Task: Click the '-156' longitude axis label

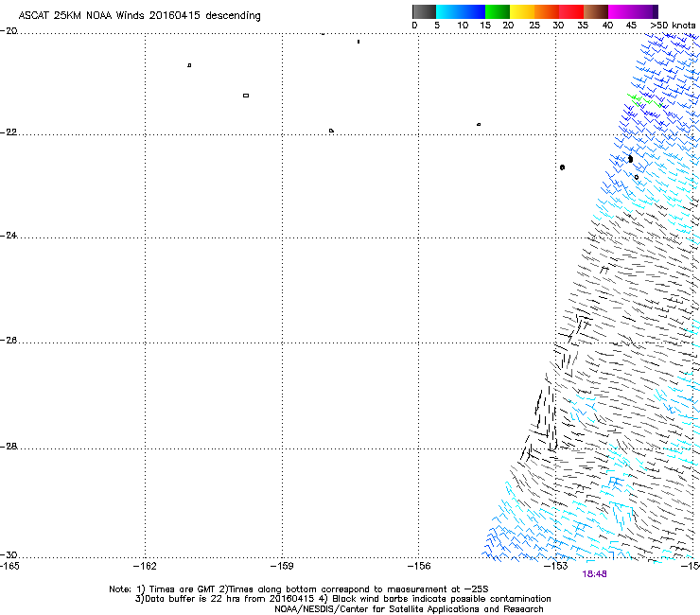Action: pyautogui.click(x=419, y=567)
